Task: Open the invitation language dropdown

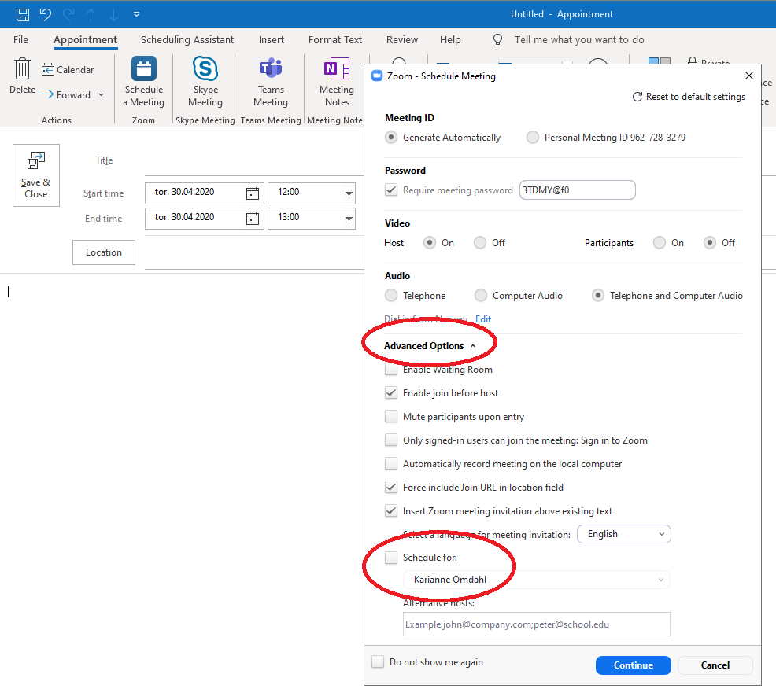Action: (x=624, y=534)
